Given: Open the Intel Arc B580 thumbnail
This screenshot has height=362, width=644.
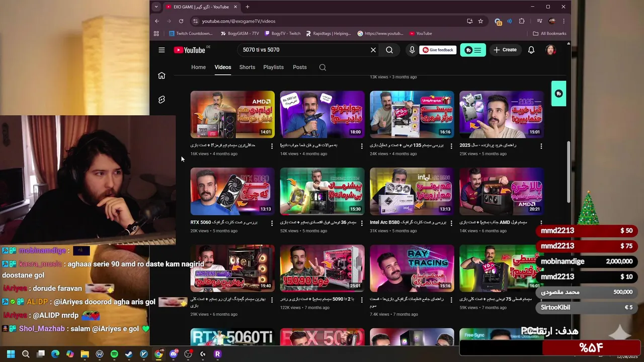Looking at the screenshot, I should [x=412, y=192].
